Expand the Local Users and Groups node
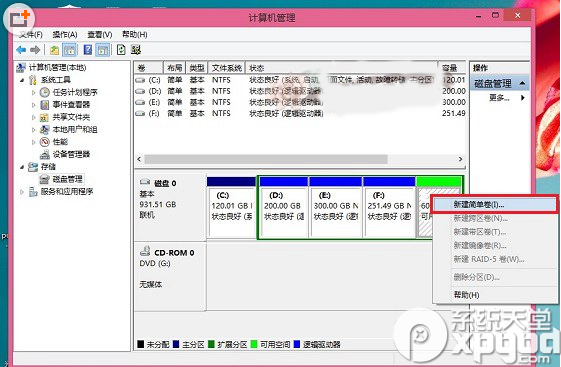 33,130
